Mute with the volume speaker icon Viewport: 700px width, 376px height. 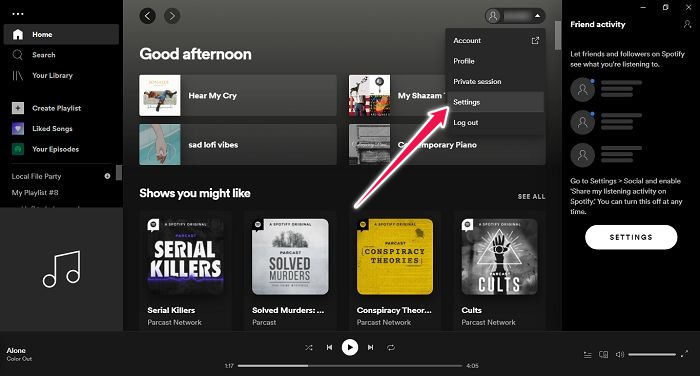point(620,355)
